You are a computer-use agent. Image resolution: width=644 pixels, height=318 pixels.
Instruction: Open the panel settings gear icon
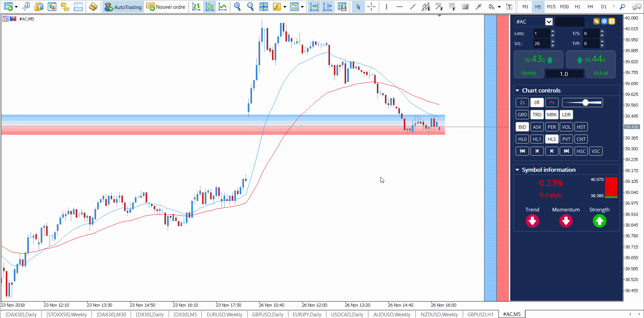pos(604,21)
